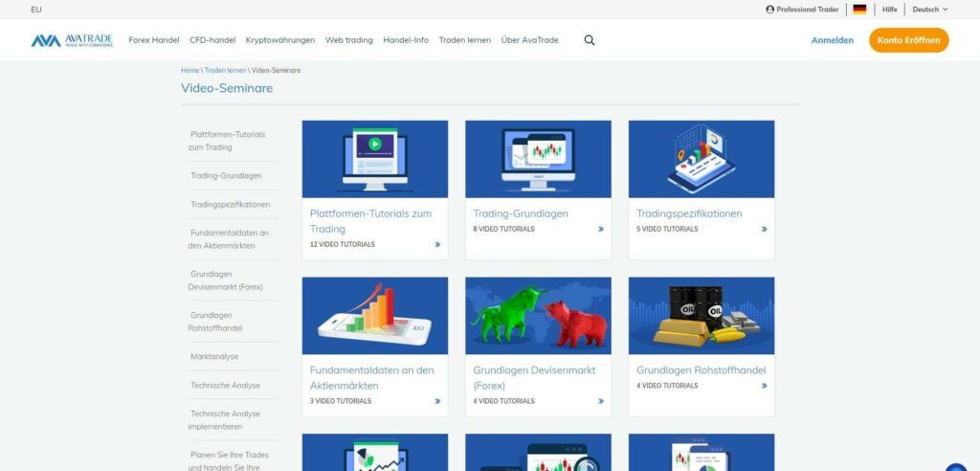Open the Über AvaTrade menu

(x=530, y=40)
